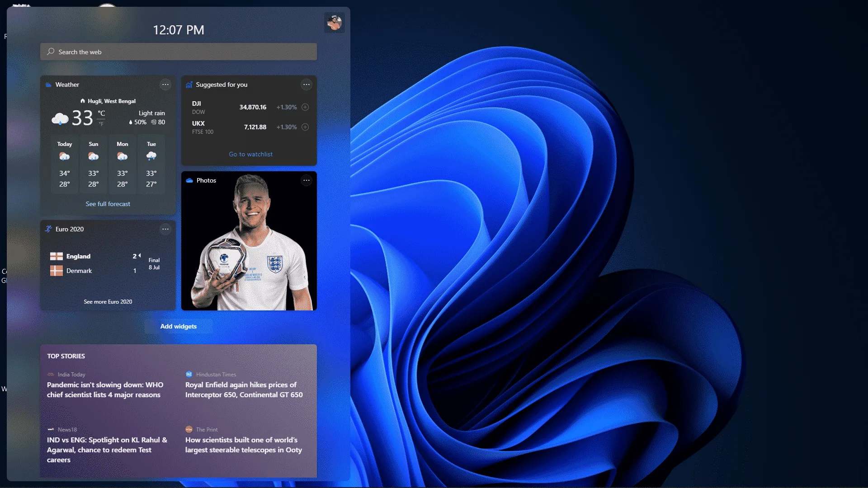Select the Mon forecast day

tap(123, 164)
